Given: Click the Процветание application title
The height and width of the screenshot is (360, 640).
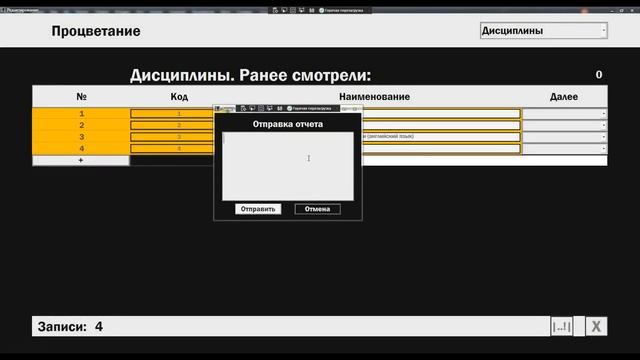Looking at the screenshot, I should click(x=96, y=31).
